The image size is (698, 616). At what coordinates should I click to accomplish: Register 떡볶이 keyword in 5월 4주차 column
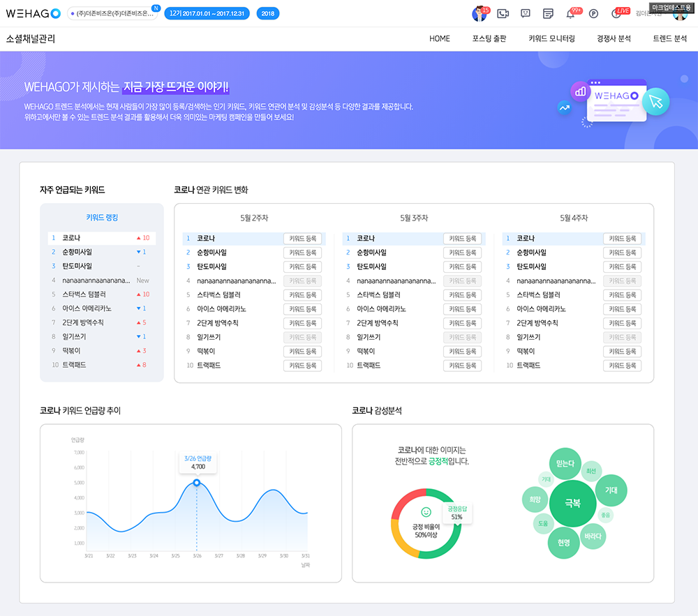point(622,352)
